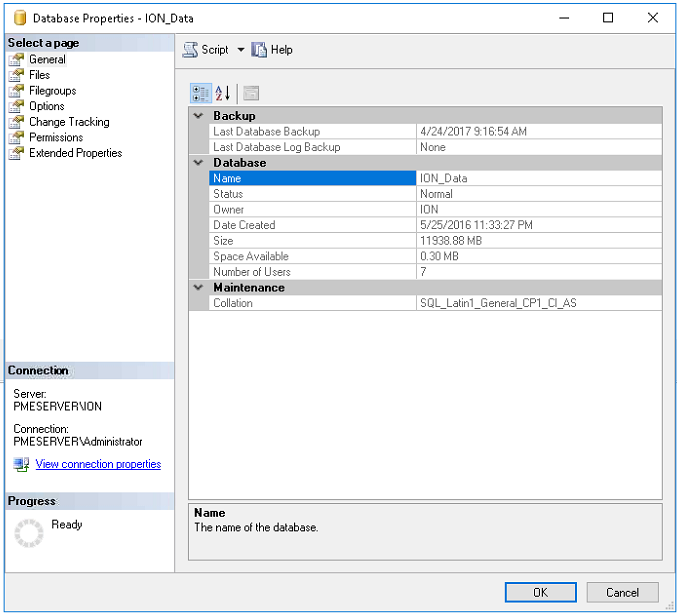This screenshot has width=677, height=615.
Task: Switch to Categorized property view
Action: [201, 93]
